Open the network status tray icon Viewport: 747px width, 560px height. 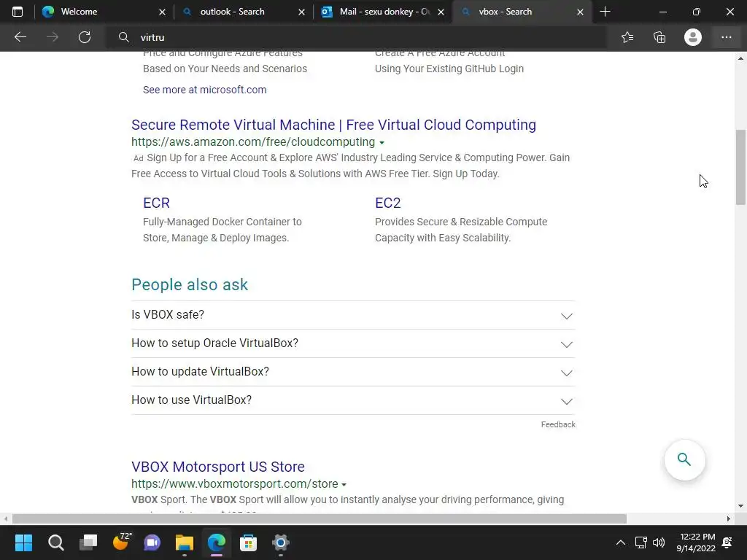coord(640,542)
